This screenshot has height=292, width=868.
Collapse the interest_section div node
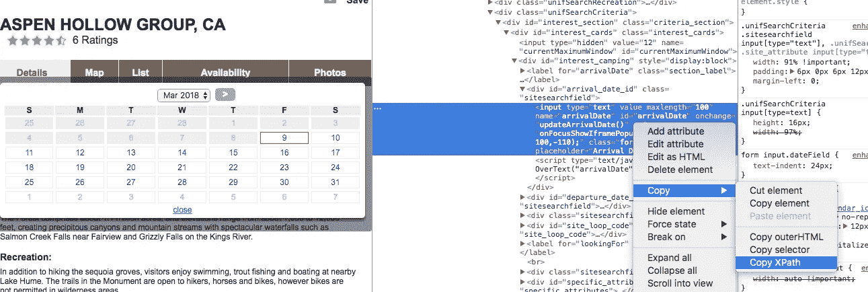[x=498, y=23]
